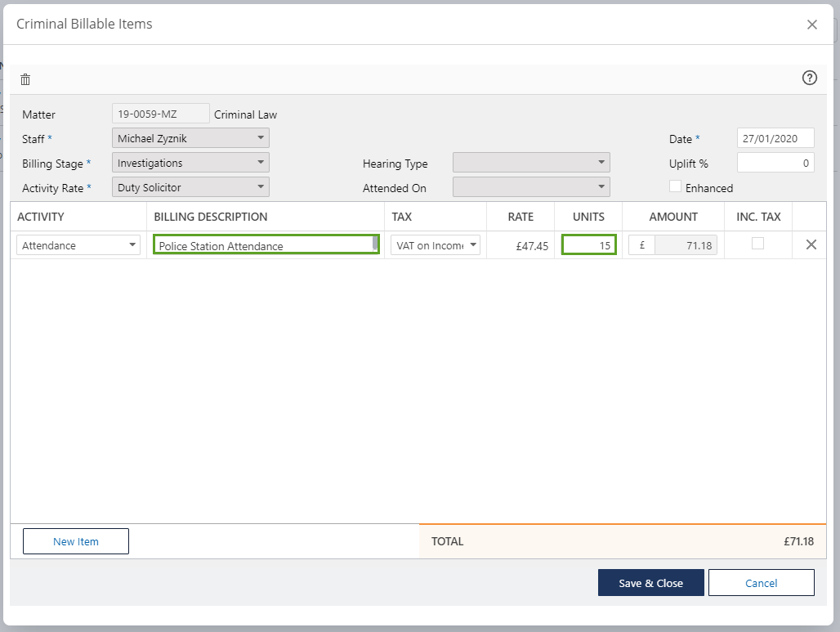Open the Activity Rate dropdown
Screen dimensions: 840x632
190,187
